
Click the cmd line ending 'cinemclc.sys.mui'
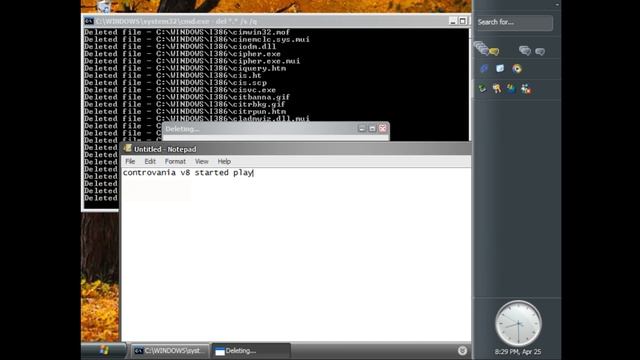pos(197,40)
